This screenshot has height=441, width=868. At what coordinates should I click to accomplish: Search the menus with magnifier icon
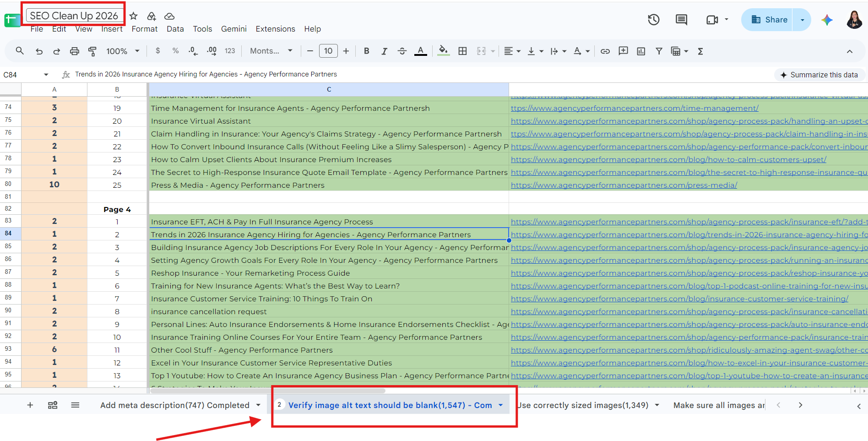pyautogui.click(x=20, y=51)
